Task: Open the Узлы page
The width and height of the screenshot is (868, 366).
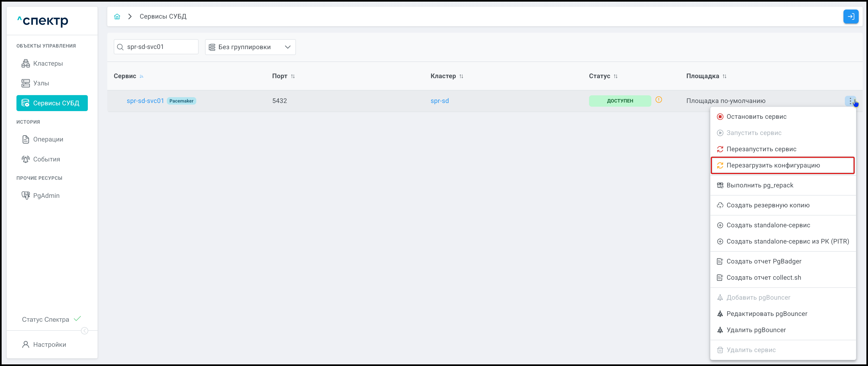Action: click(x=41, y=83)
